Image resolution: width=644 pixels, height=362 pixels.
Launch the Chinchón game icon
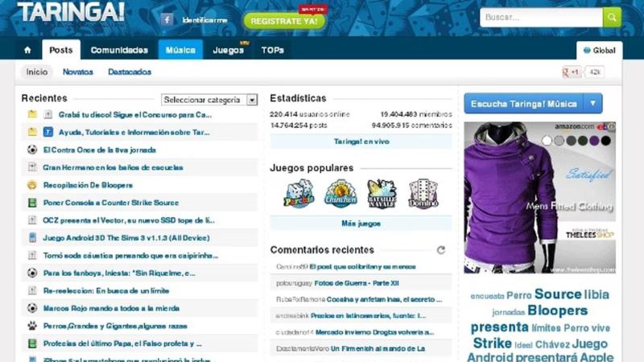(341, 194)
